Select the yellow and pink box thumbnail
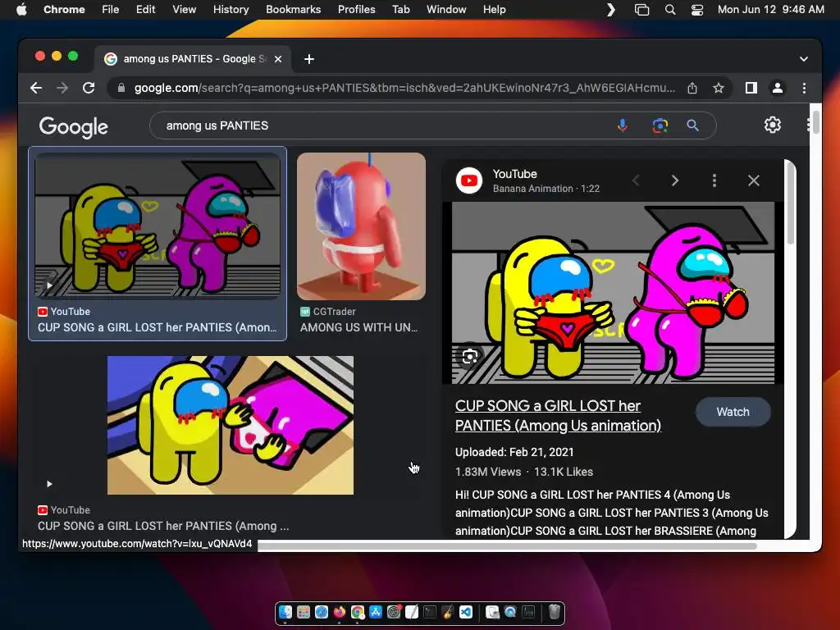The height and width of the screenshot is (630, 840). click(x=231, y=426)
